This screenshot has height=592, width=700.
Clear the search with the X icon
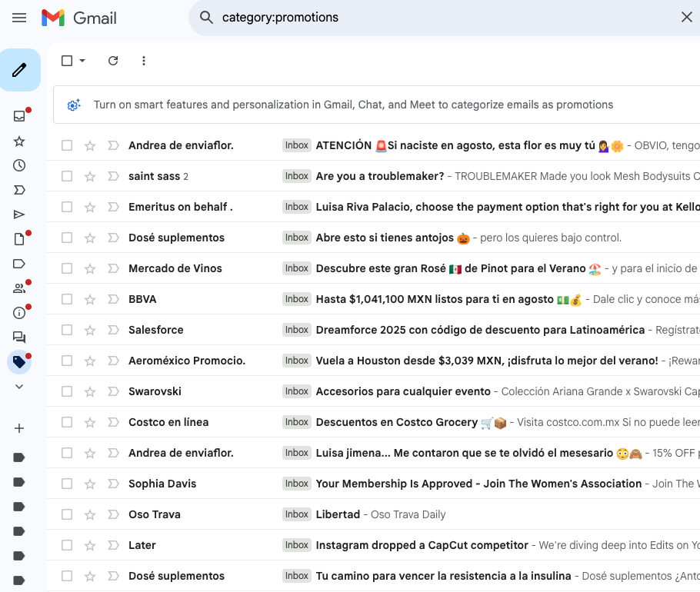[x=687, y=18]
